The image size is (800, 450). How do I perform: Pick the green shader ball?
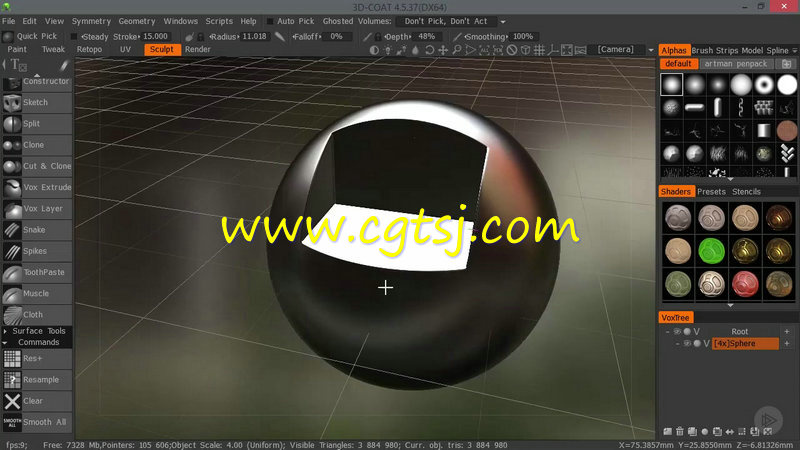711,251
